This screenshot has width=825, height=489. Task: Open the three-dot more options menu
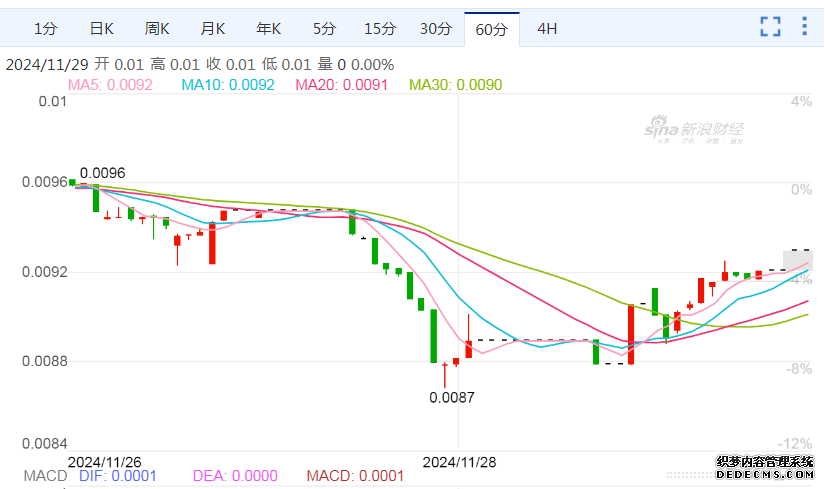point(804,26)
